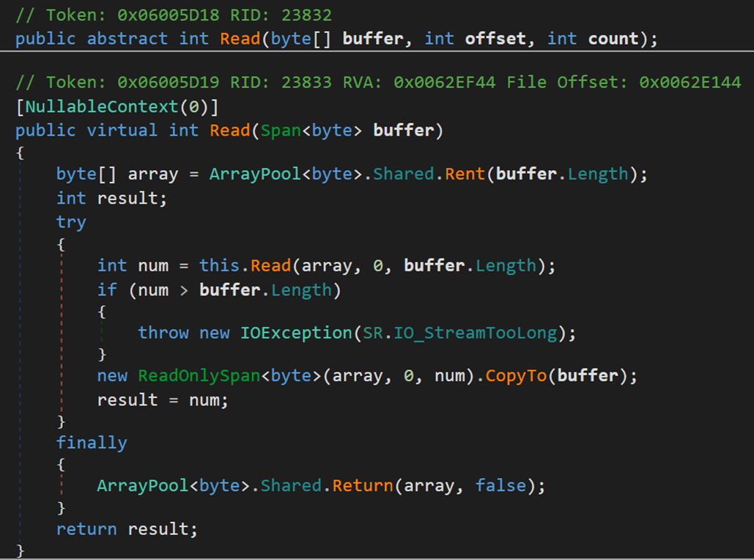Click Shared on the Rent line

pos(404,174)
